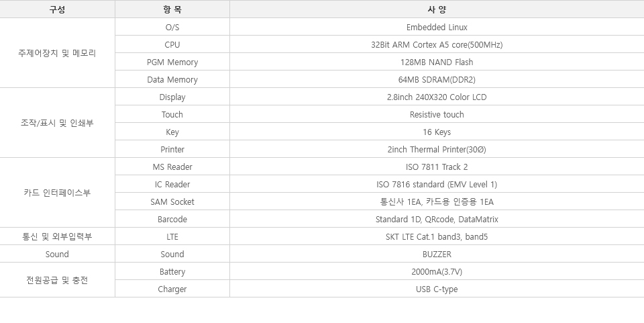Click the SKT LTE Cat.1 band3, band5 cell
Image resolution: width=644 pixels, height=323 pixels.
pos(437,236)
